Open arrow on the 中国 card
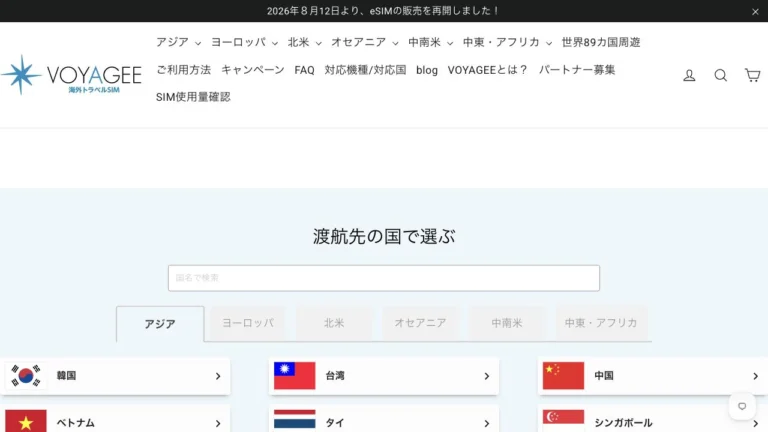Screen dimensions: 768x432 (755, 376)
